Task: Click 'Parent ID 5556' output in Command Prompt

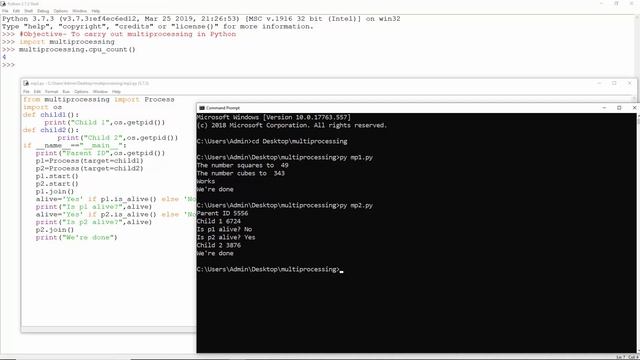Action: click(222, 213)
